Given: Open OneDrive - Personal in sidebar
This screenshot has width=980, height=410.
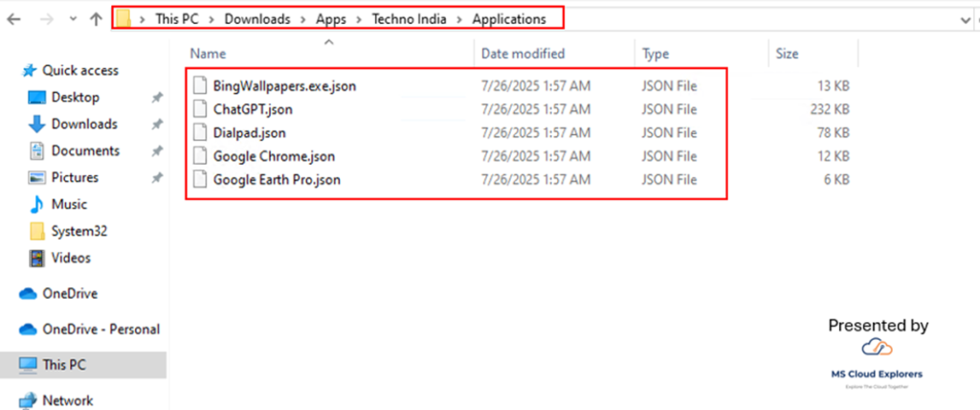Looking at the screenshot, I should 101,330.
